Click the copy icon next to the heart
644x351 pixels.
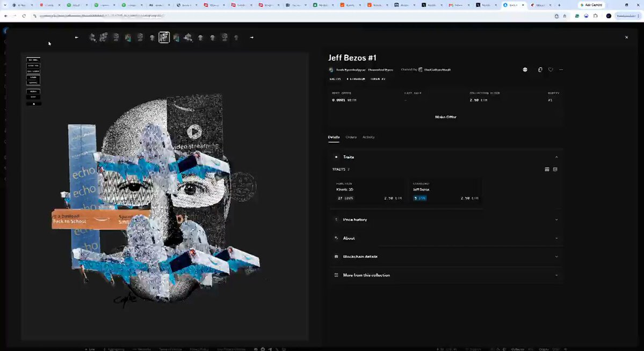[540, 70]
